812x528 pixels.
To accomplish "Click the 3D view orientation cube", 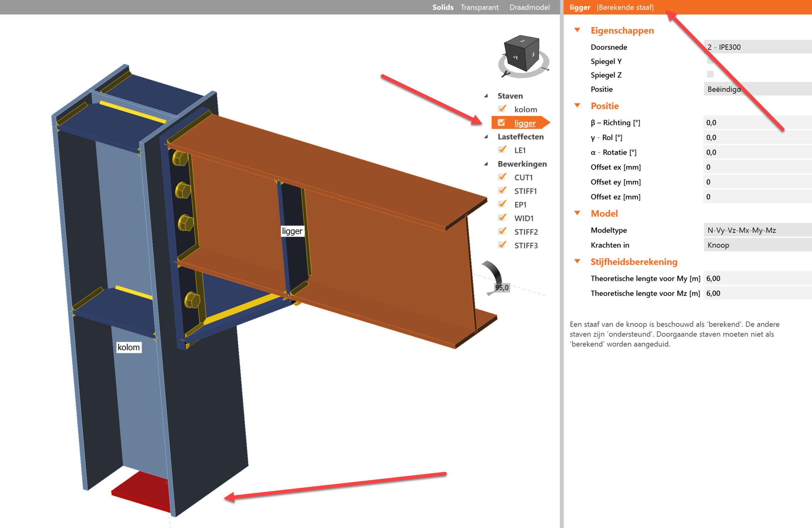I will pyautogui.click(x=522, y=53).
